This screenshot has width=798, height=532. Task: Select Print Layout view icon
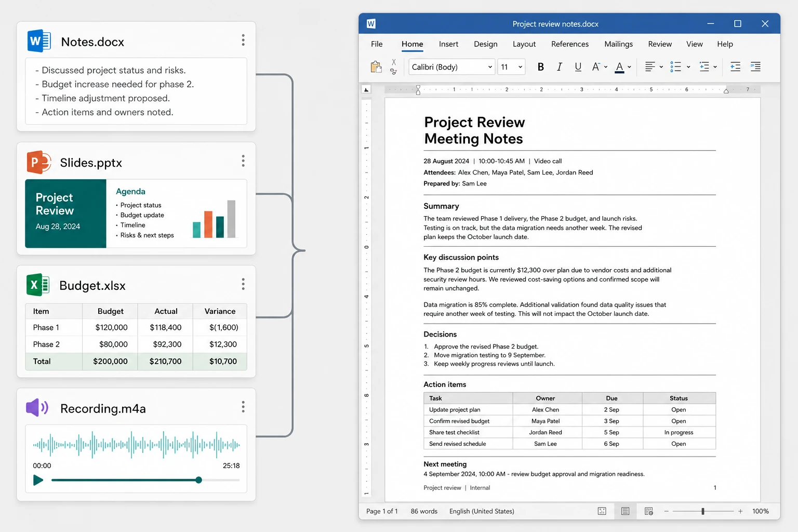626,511
